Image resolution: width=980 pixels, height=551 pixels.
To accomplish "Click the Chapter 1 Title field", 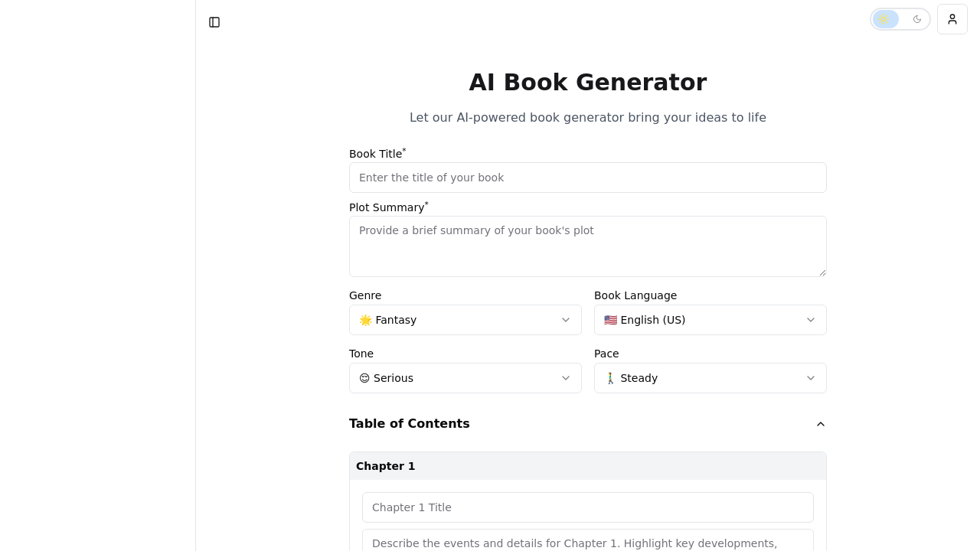I will (x=588, y=507).
